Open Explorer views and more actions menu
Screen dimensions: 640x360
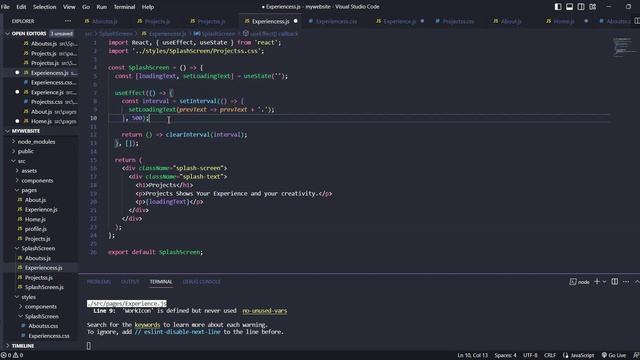pyautogui.click(x=68, y=21)
